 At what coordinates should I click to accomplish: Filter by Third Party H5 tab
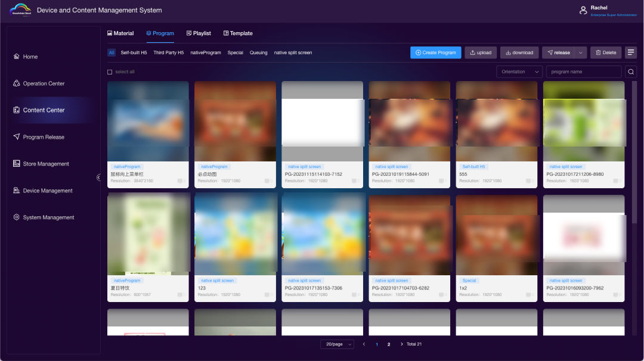coord(168,52)
